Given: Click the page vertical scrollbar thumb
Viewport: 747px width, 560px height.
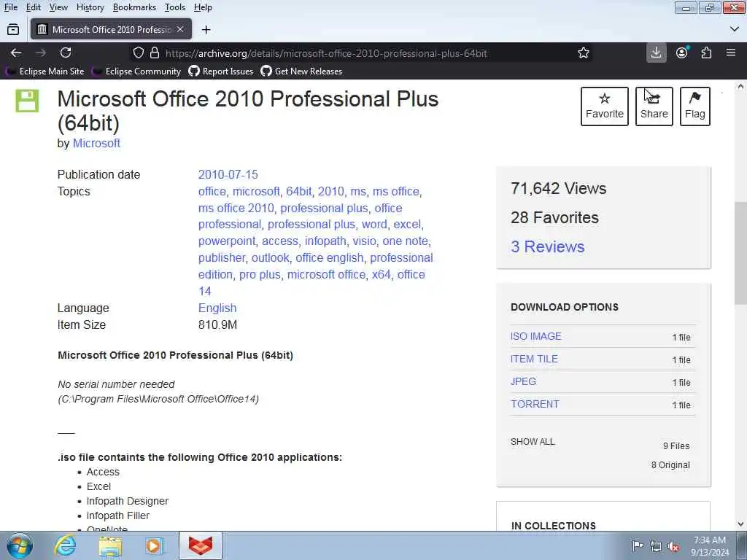Looking at the screenshot, I should coord(740,253).
